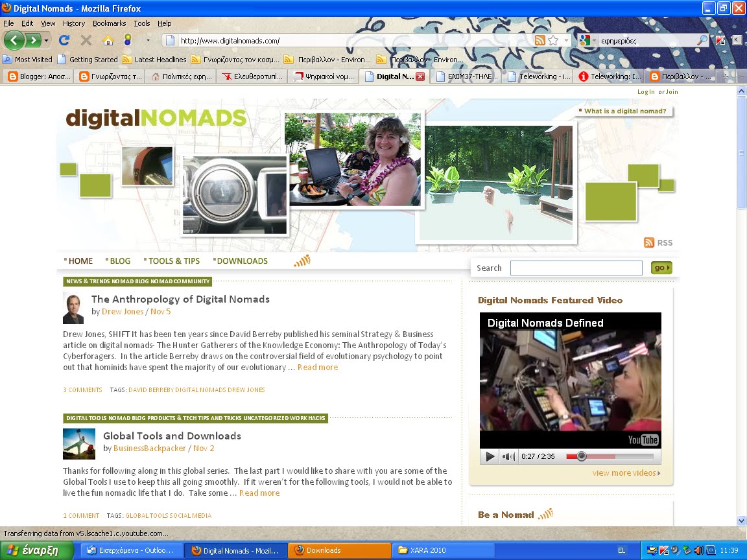
Task: Open the Edit menu
Action: point(27,23)
